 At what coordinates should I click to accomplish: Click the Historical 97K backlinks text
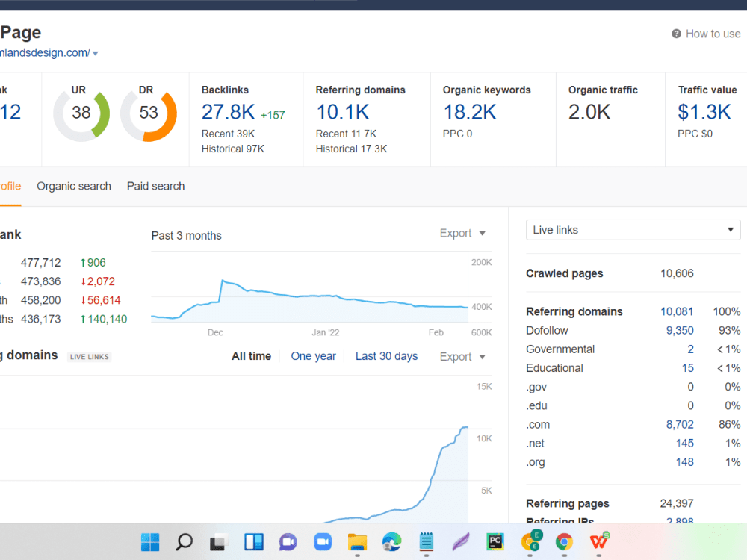point(233,149)
